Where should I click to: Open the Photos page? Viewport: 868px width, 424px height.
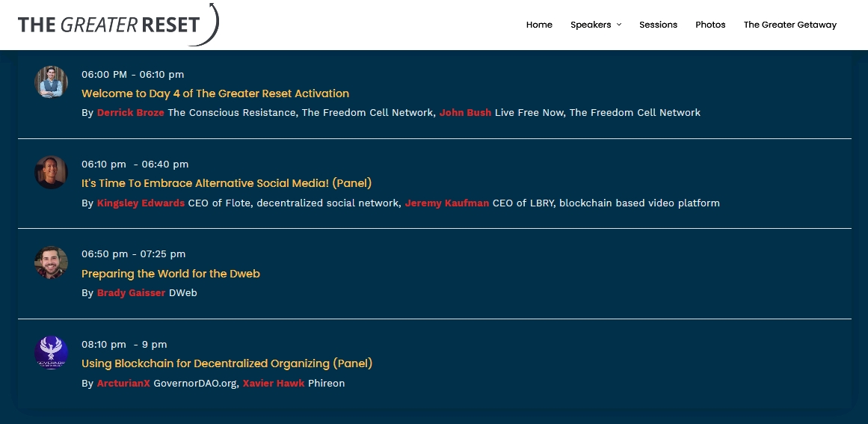tap(710, 25)
